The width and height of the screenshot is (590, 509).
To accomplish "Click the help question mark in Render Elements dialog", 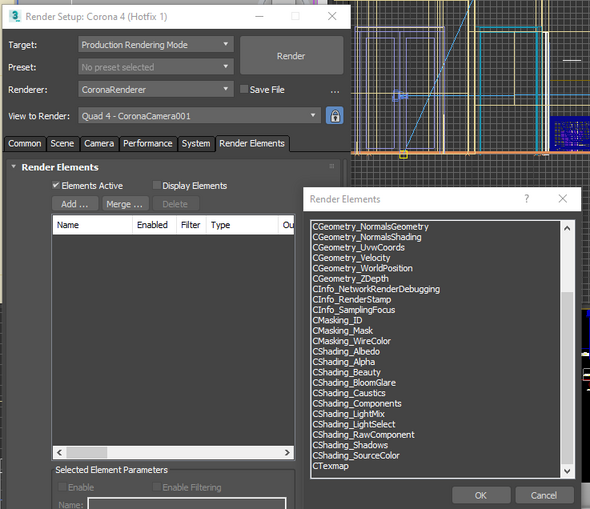I will [x=526, y=199].
